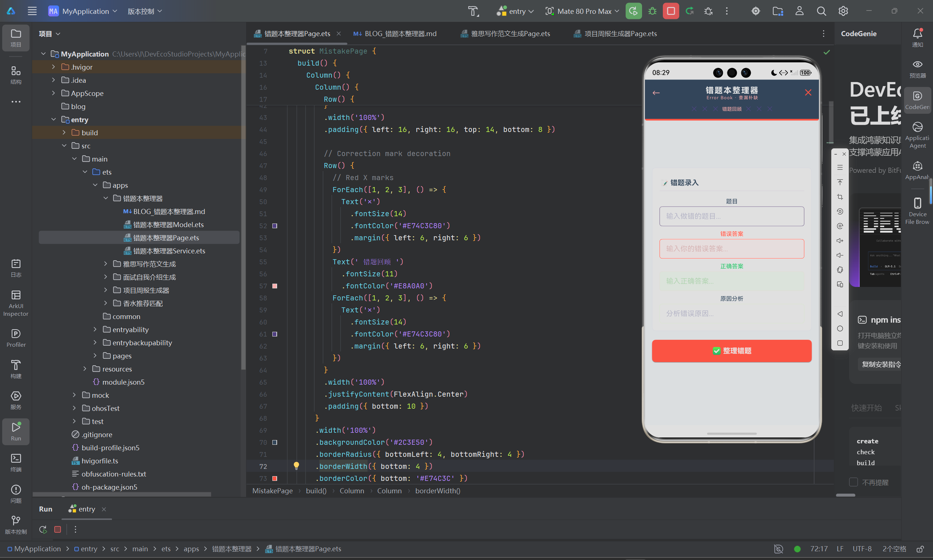Rerun entry in the Run panel

coord(43,529)
